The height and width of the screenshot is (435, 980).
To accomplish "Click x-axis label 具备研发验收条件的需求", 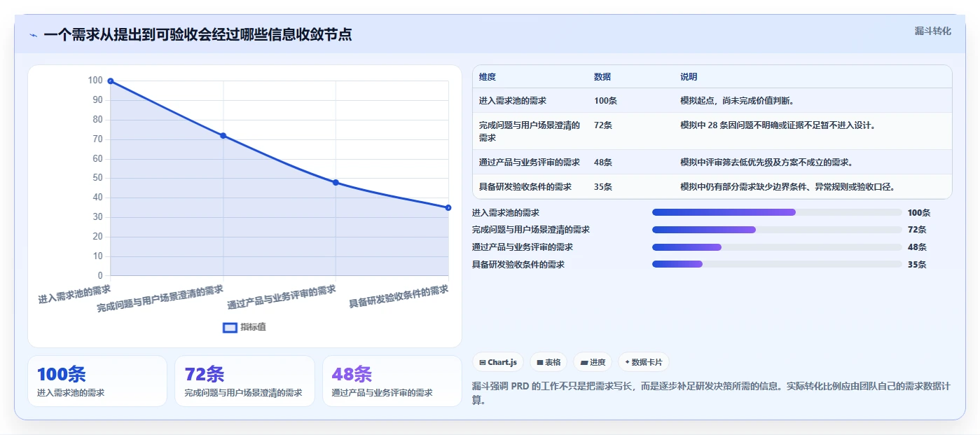I will (x=399, y=296).
